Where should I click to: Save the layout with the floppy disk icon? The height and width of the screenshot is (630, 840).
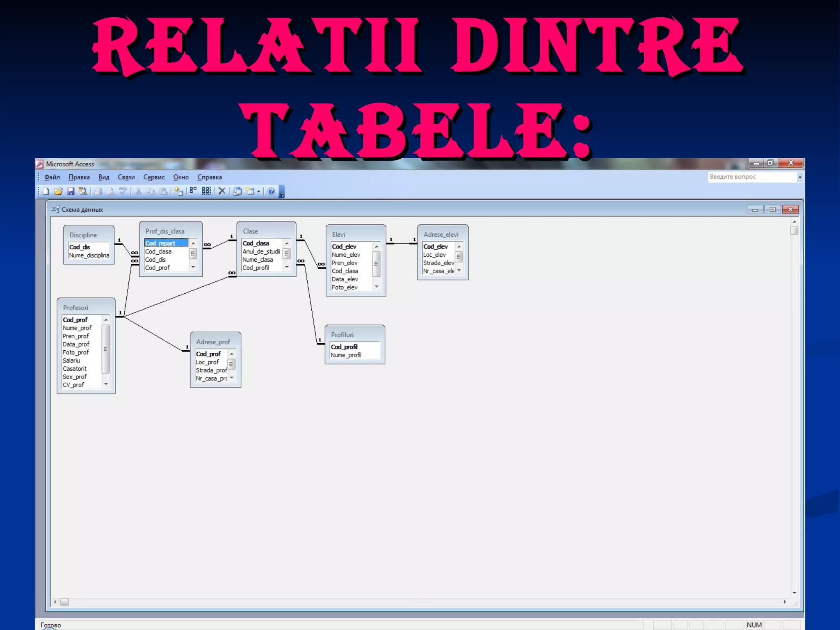(71, 191)
